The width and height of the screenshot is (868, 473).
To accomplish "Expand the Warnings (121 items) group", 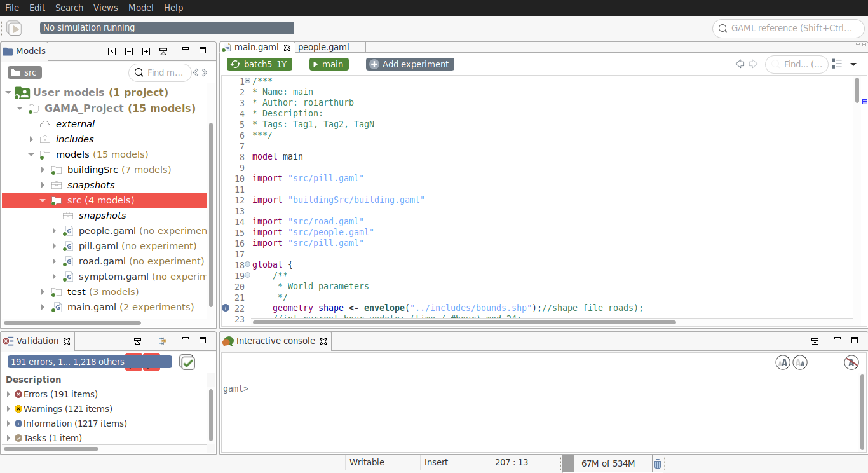I will pos(8,409).
